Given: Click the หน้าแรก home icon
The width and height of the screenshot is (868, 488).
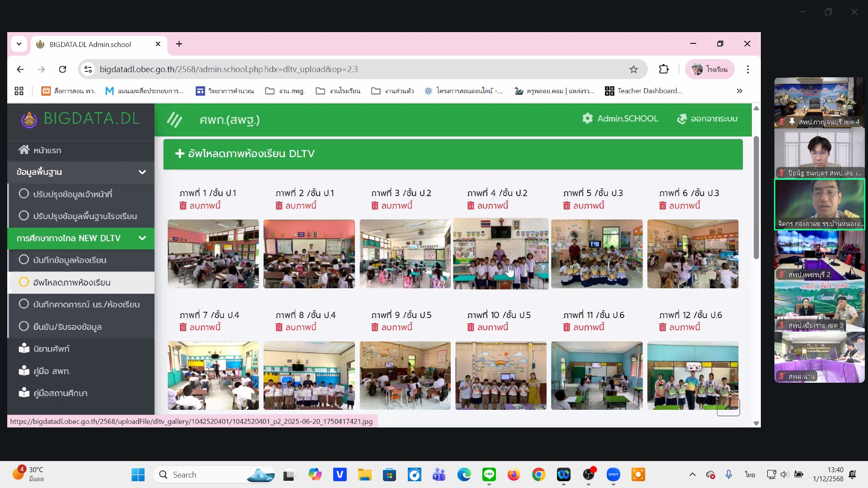Looking at the screenshot, I should [x=24, y=150].
